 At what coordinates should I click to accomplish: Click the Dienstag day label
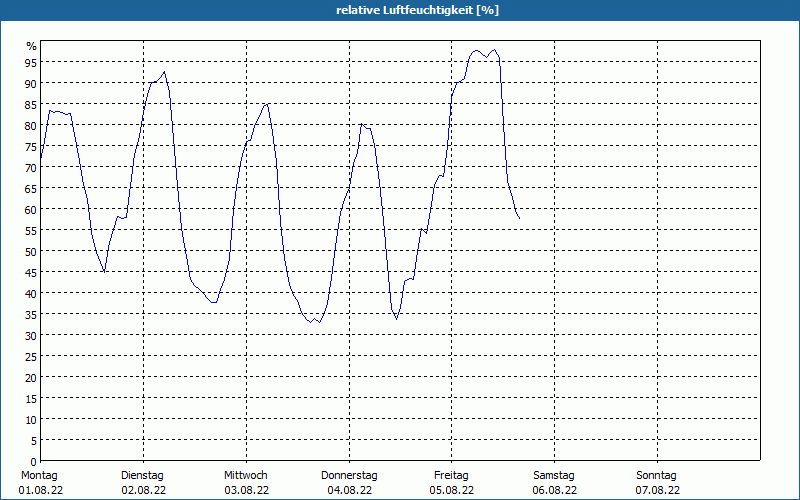tap(142, 475)
